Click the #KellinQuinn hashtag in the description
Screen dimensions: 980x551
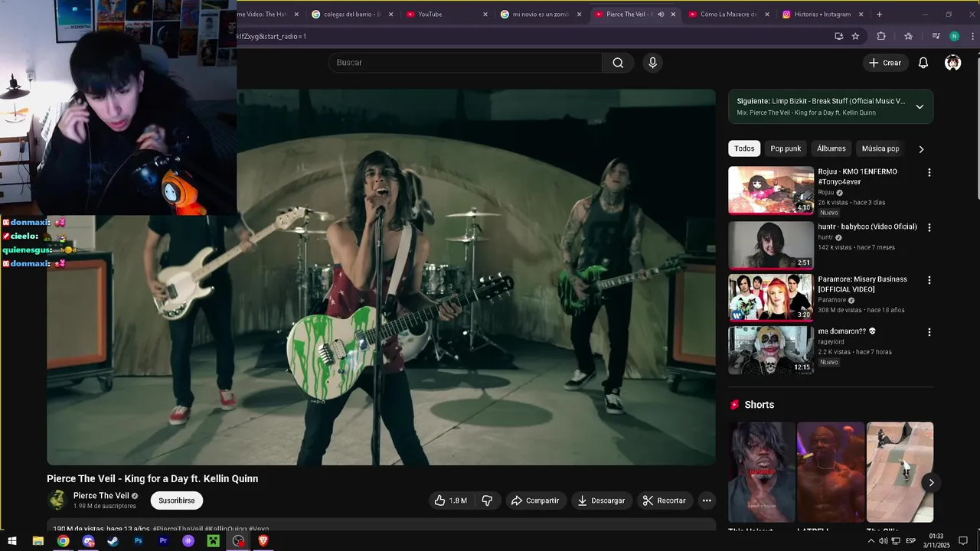pos(226,529)
